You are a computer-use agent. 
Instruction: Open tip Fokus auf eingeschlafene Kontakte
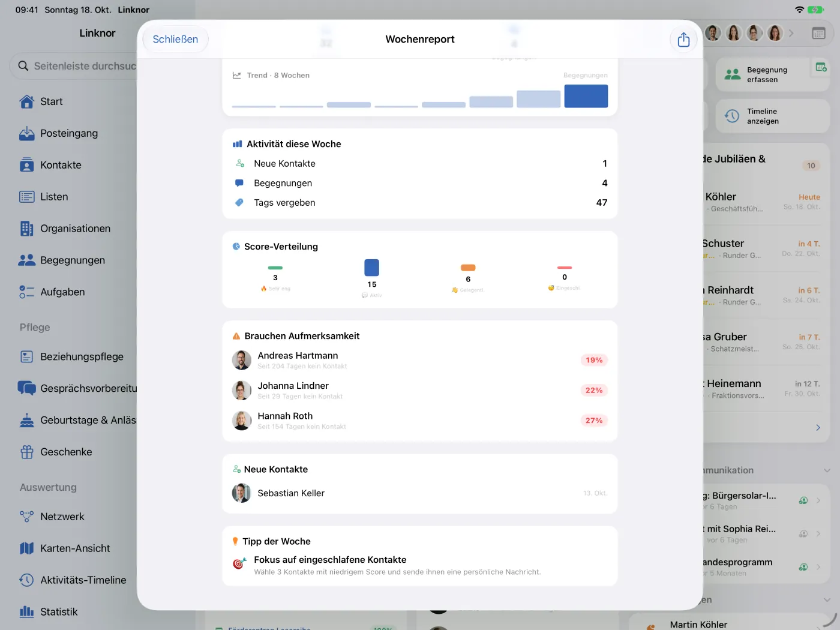[420, 565]
